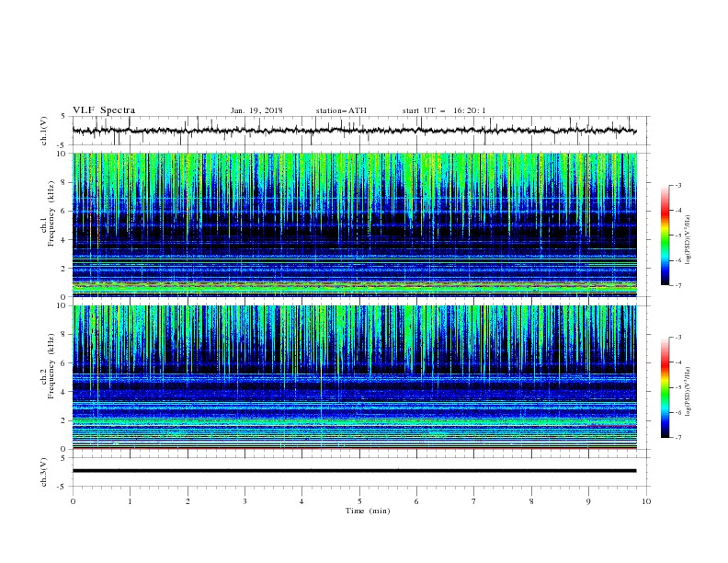
Task: Click tick label "10" on the time axis
Action: click(646, 501)
